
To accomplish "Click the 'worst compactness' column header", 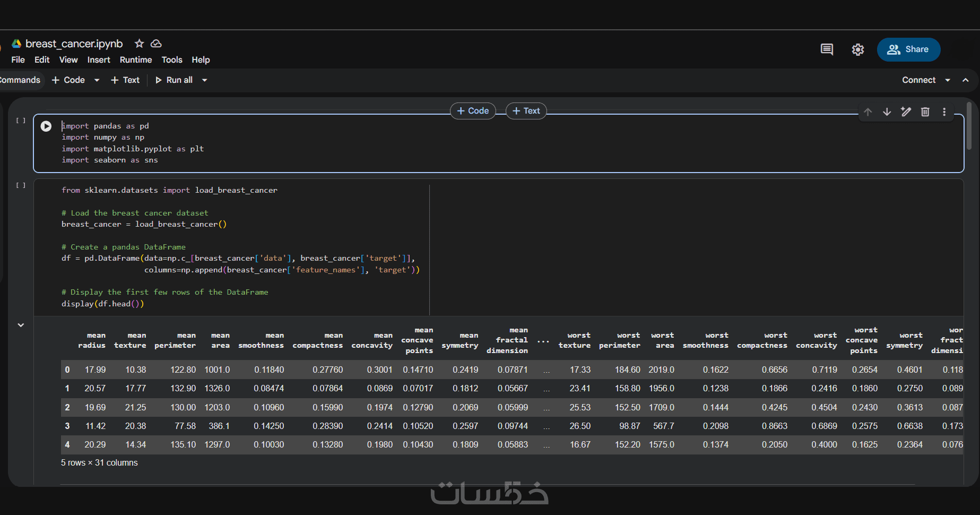I will point(762,340).
